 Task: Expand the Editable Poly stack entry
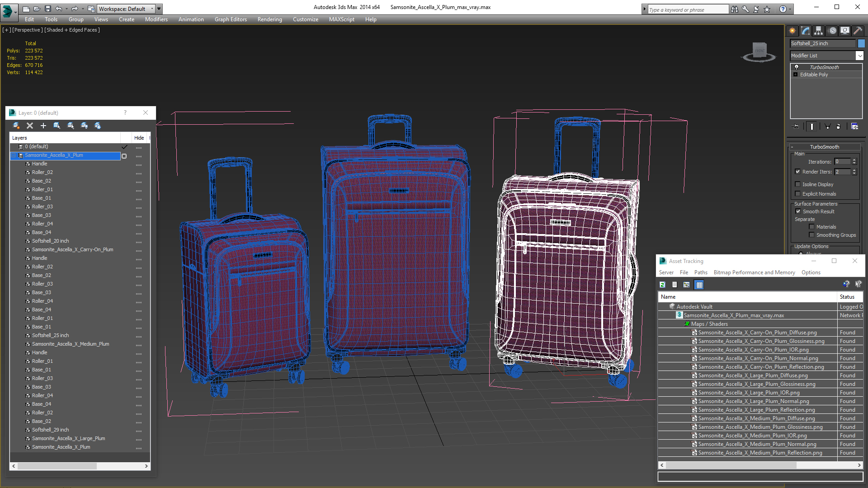[795, 75]
